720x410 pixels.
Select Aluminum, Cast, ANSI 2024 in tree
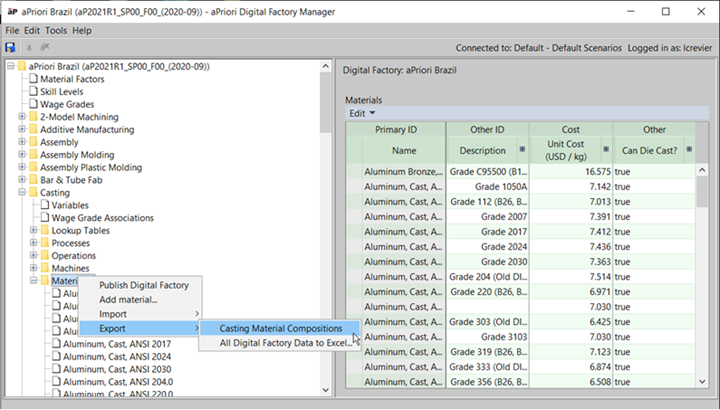117,356
